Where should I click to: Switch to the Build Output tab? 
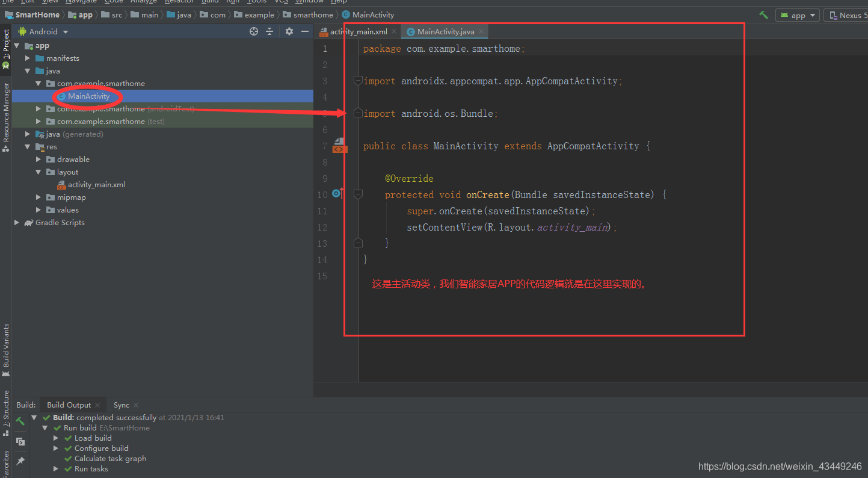coord(69,405)
